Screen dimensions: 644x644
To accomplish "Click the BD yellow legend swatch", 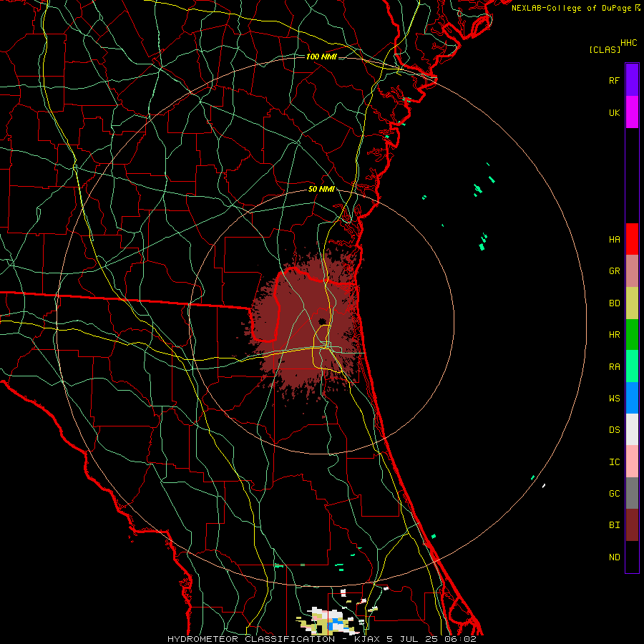I will (632, 303).
